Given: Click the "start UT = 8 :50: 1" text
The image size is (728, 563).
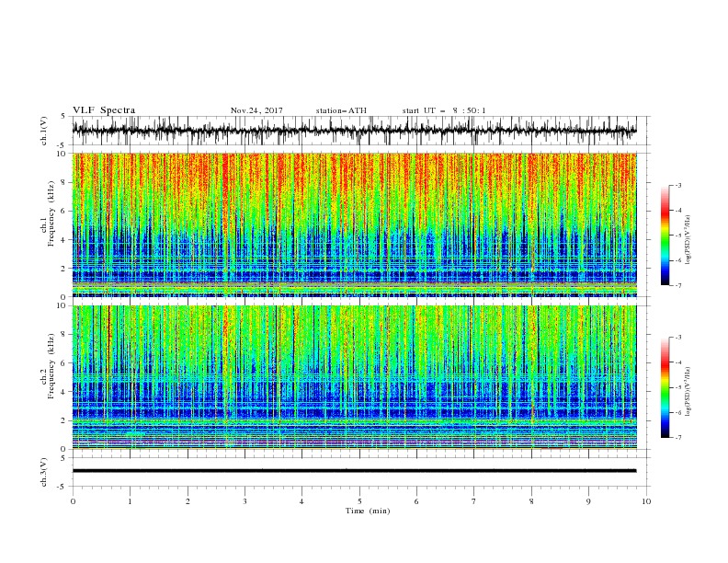Looking at the screenshot, I should [444, 110].
